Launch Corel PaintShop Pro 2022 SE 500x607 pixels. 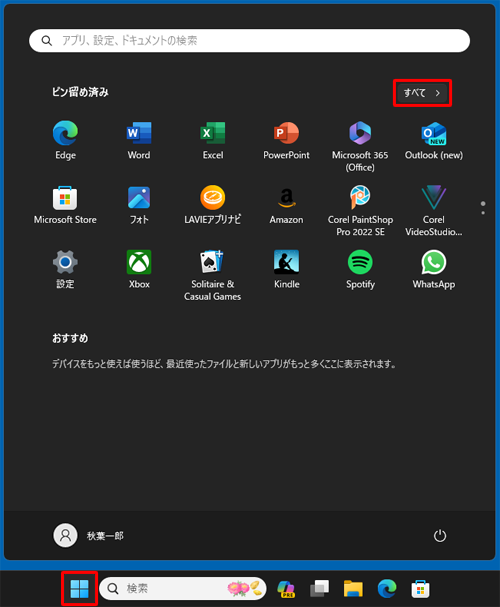(x=360, y=211)
